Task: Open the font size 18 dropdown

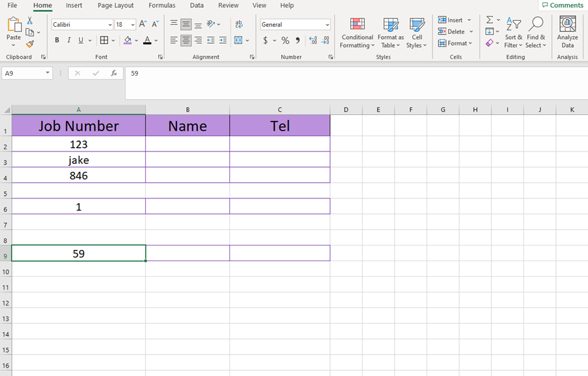Action: [x=133, y=25]
